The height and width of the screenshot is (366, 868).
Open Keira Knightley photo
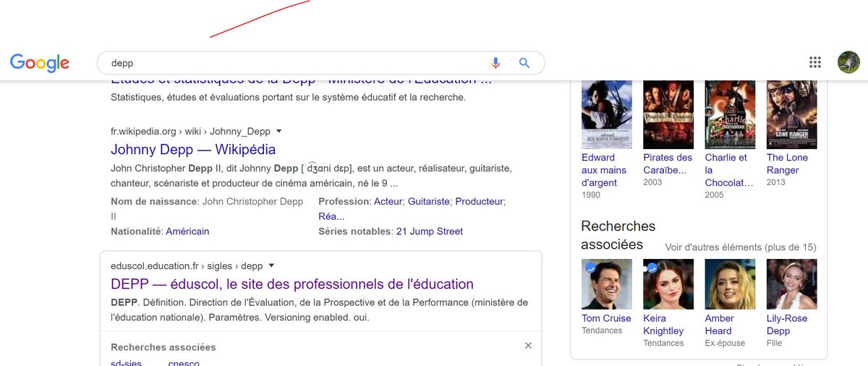coord(668,284)
